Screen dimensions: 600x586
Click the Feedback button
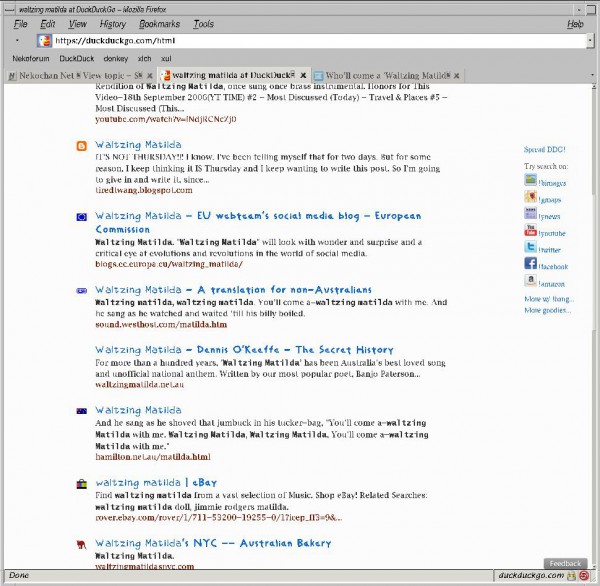[565, 563]
